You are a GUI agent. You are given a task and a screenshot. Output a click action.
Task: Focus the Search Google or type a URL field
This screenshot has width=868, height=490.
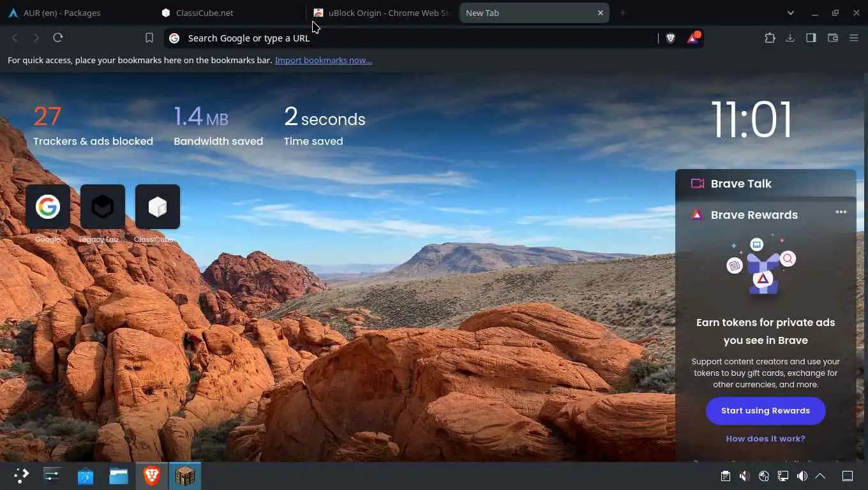click(412, 38)
